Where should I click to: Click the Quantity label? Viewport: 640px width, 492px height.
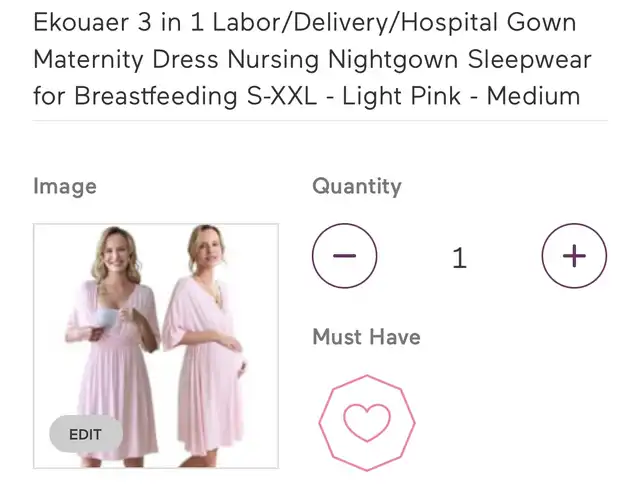[x=357, y=187]
